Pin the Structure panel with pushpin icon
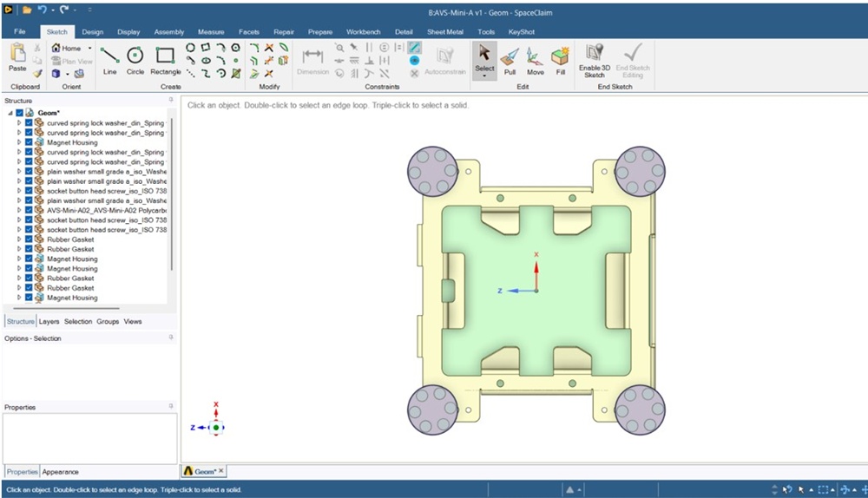The height and width of the screenshot is (498, 868). tap(171, 100)
